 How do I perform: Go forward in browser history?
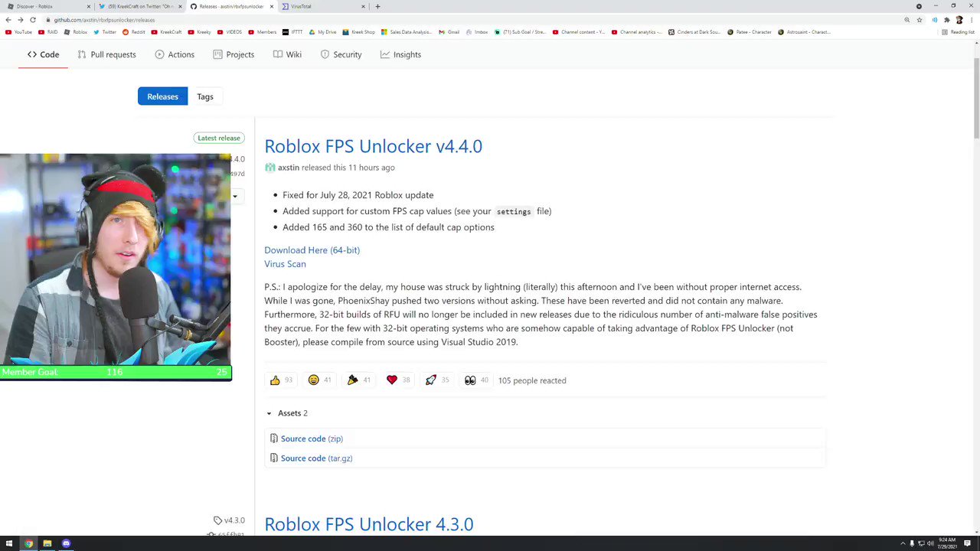tap(21, 20)
